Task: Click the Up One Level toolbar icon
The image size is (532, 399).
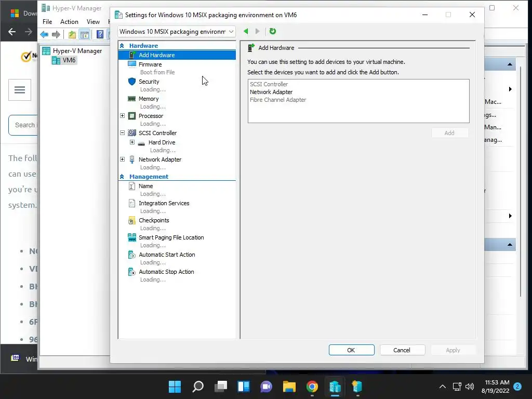Action: click(72, 34)
